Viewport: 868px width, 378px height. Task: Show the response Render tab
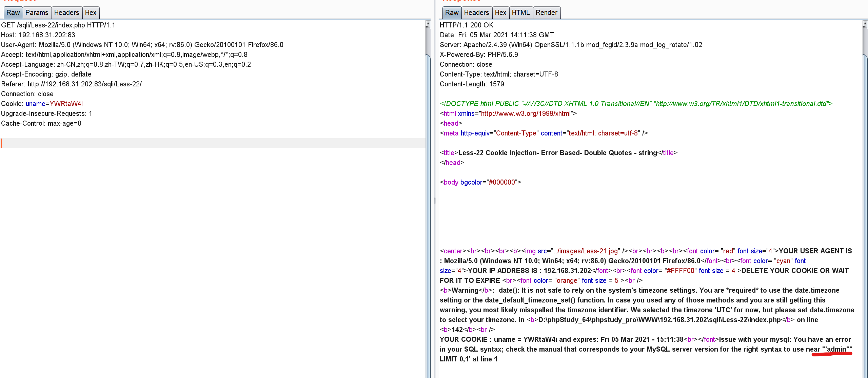(x=546, y=13)
